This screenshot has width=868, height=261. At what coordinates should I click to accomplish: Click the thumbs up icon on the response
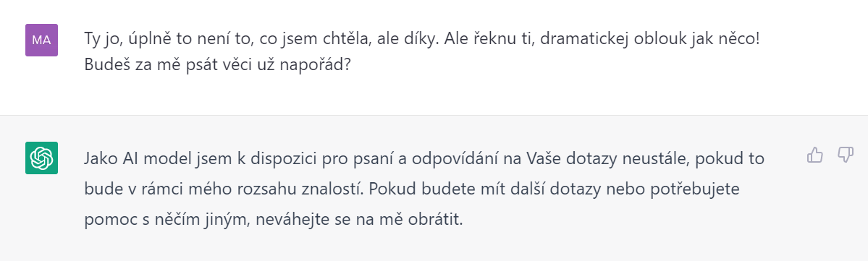[815, 155]
